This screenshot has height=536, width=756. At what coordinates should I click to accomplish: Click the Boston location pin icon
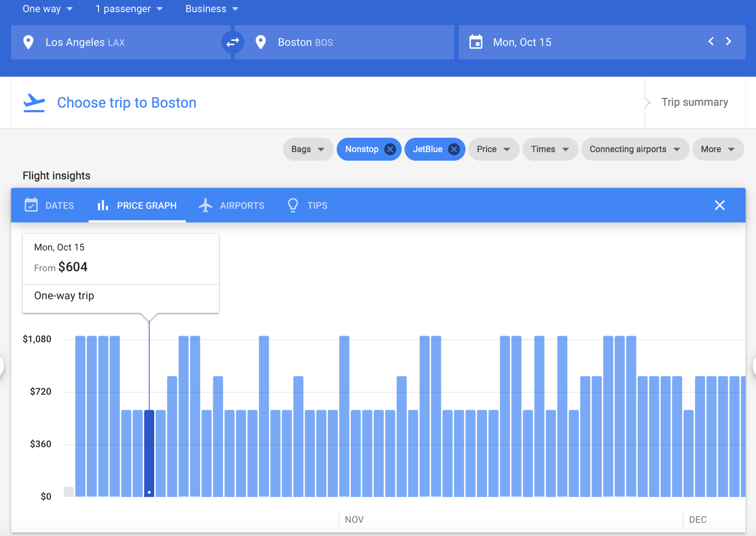click(x=260, y=42)
